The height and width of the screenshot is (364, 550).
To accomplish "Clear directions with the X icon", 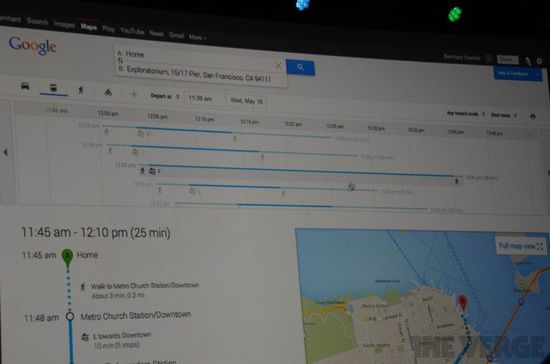I will pos(278,66).
